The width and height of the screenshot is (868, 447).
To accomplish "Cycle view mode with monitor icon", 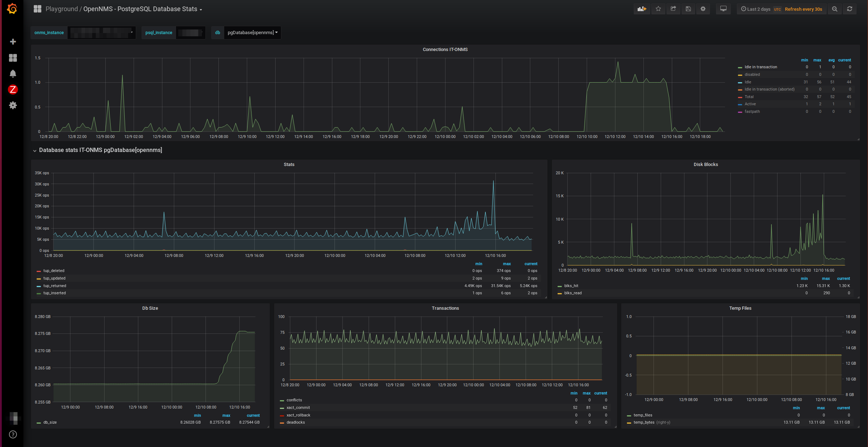I will tap(723, 9).
